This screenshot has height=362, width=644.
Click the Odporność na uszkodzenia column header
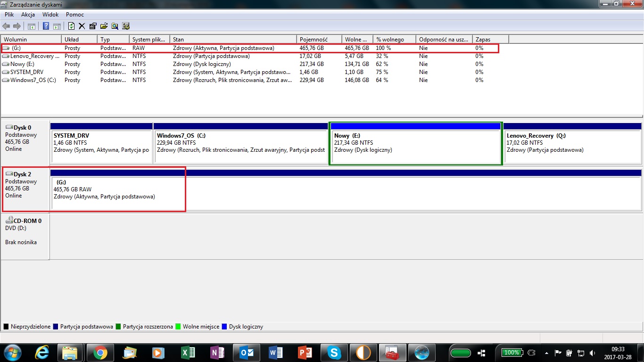click(x=444, y=40)
